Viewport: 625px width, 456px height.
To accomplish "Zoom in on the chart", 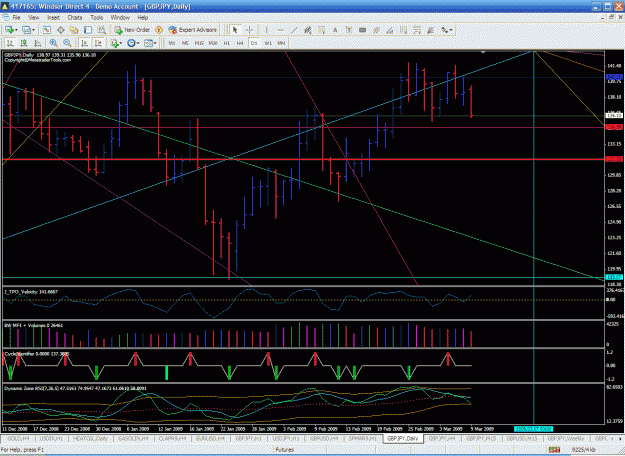I will tap(53, 43).
